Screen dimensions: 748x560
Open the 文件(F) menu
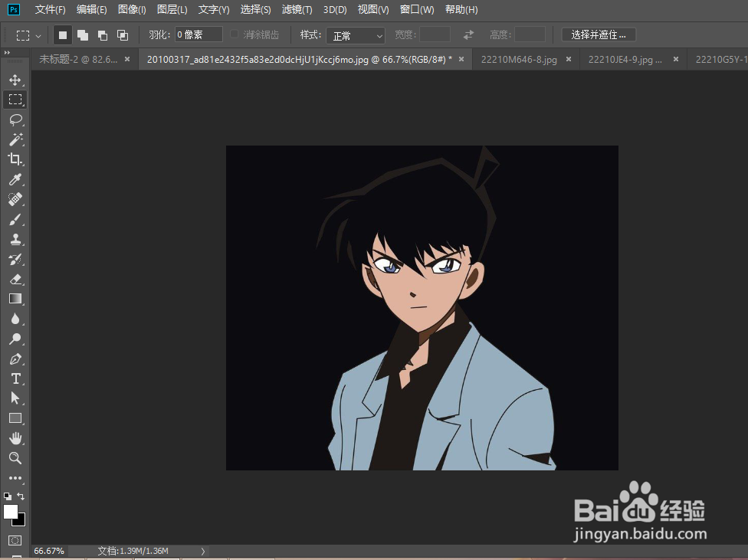click(x=50, y=9)
